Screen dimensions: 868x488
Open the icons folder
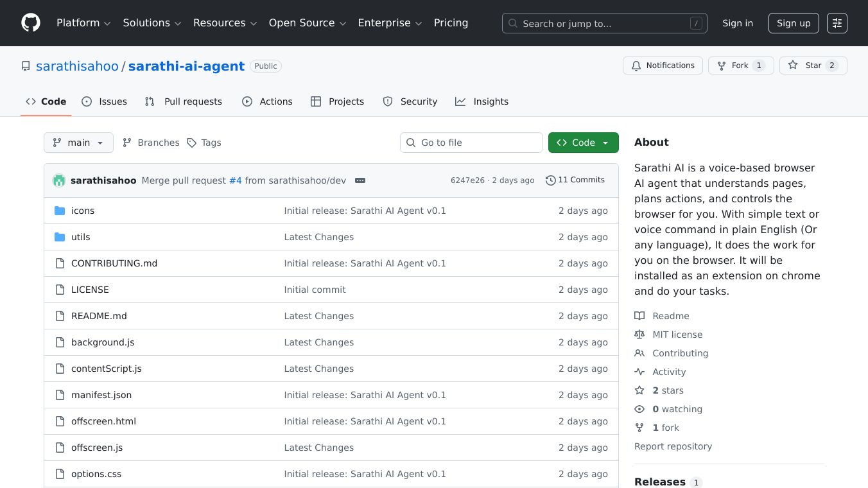(x=83, y=211)
